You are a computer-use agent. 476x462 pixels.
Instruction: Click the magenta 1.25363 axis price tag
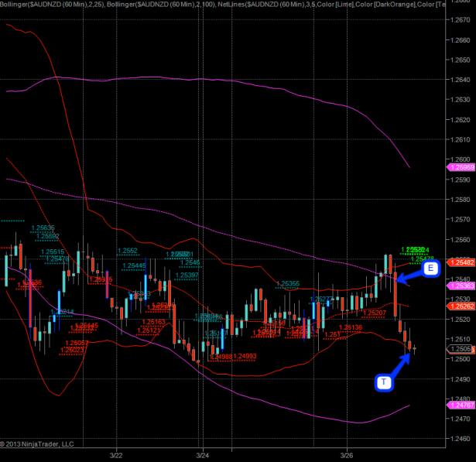tap(461, 286)
